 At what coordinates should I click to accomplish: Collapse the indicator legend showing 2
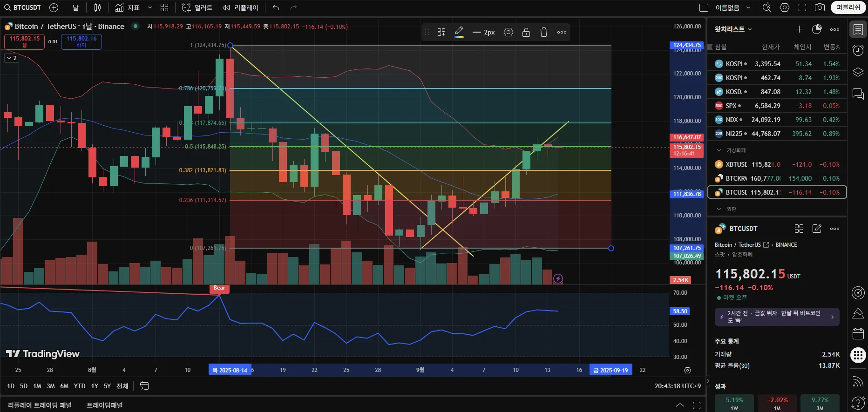[x=12, y=58]
